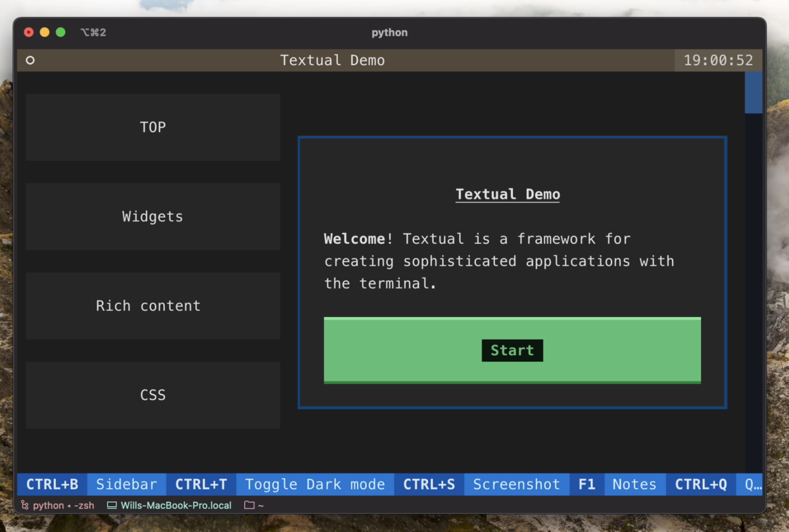789x532 pixels.
Task: Click the circle icon in Textual header
Action: [30, 60]
